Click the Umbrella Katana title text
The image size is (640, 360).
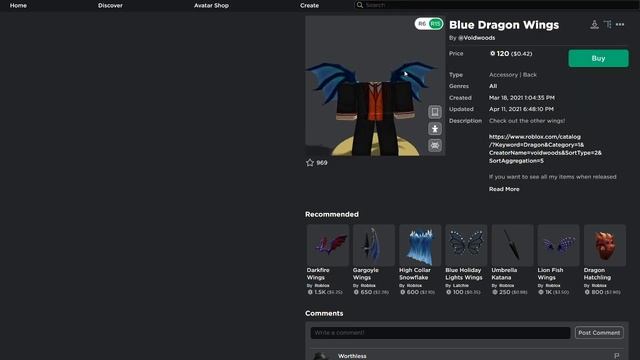pyautogui.click(x=504, y=274)
